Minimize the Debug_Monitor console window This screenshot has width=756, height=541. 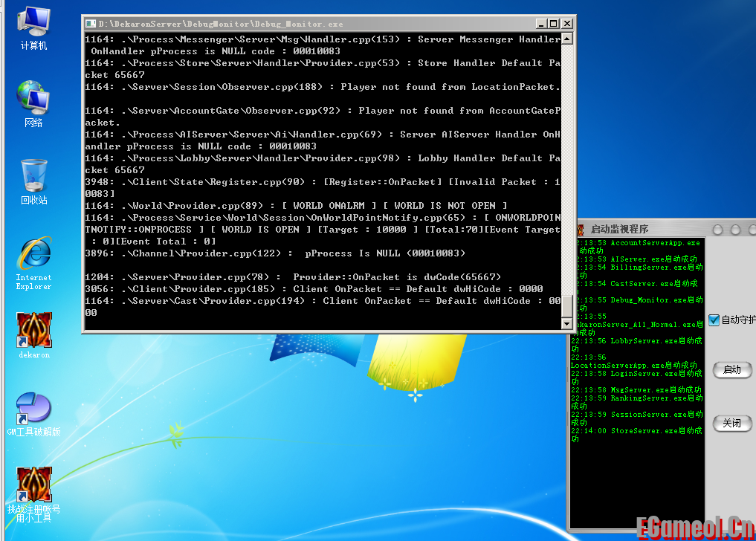click(540, 24)
